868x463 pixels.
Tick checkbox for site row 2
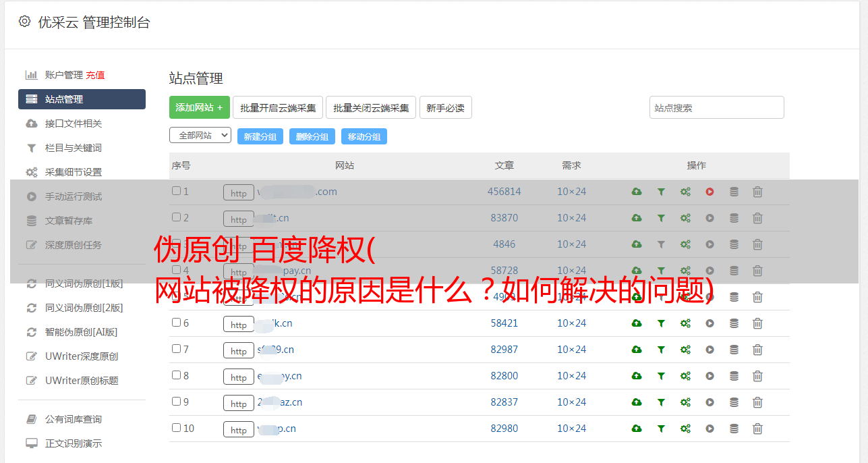tap(176, 217)
